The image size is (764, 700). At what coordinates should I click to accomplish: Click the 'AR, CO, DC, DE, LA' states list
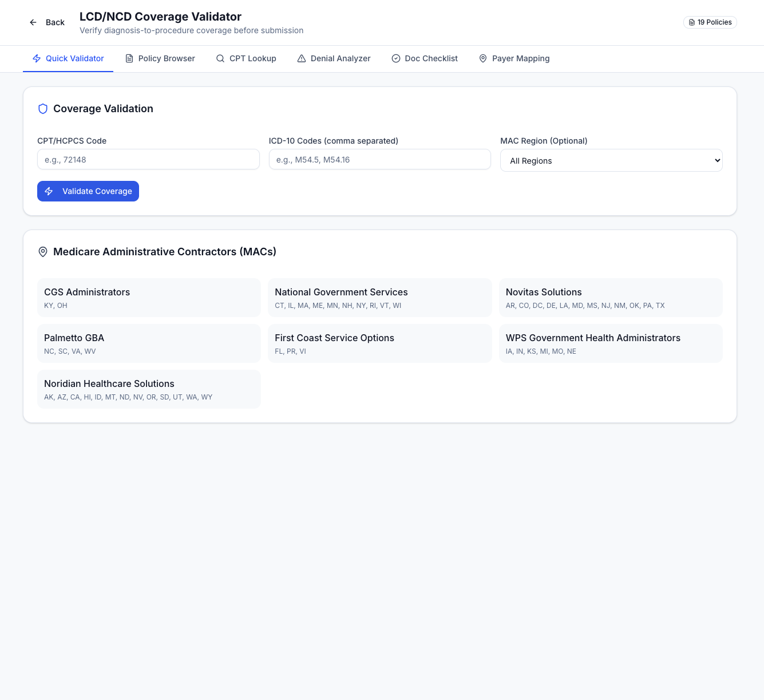coord(585,306)
